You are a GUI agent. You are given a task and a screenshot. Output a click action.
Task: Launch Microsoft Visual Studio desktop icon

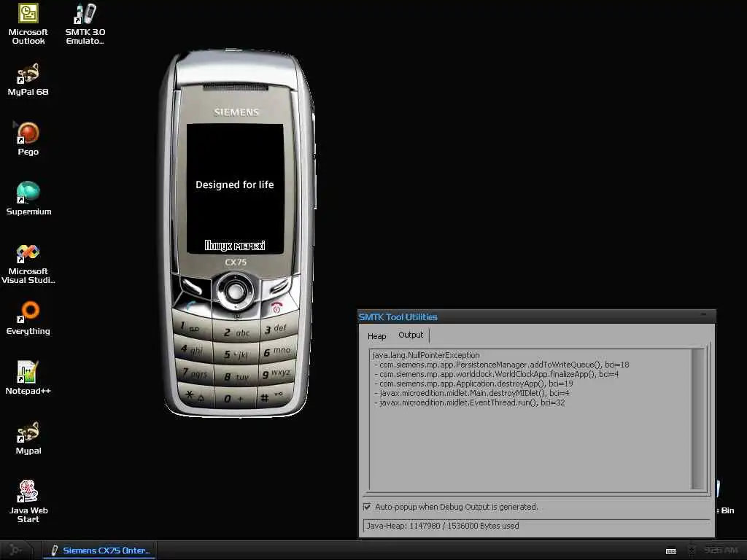point(28,264)
